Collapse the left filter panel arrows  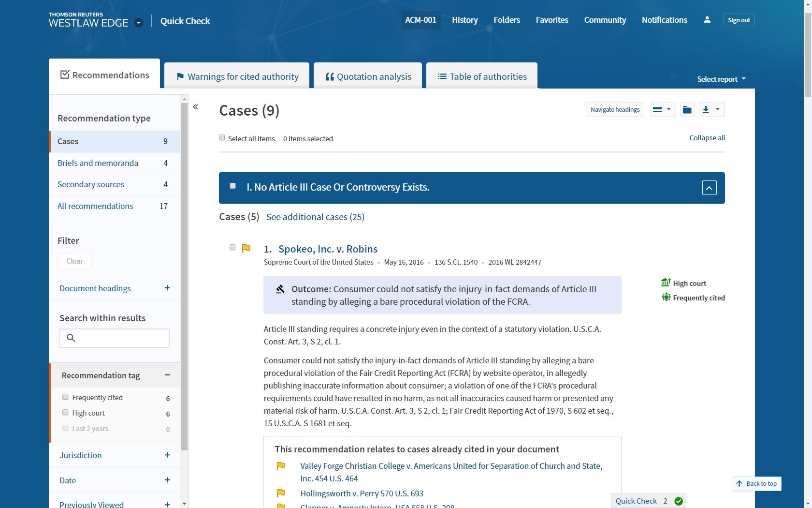(196, 107)
